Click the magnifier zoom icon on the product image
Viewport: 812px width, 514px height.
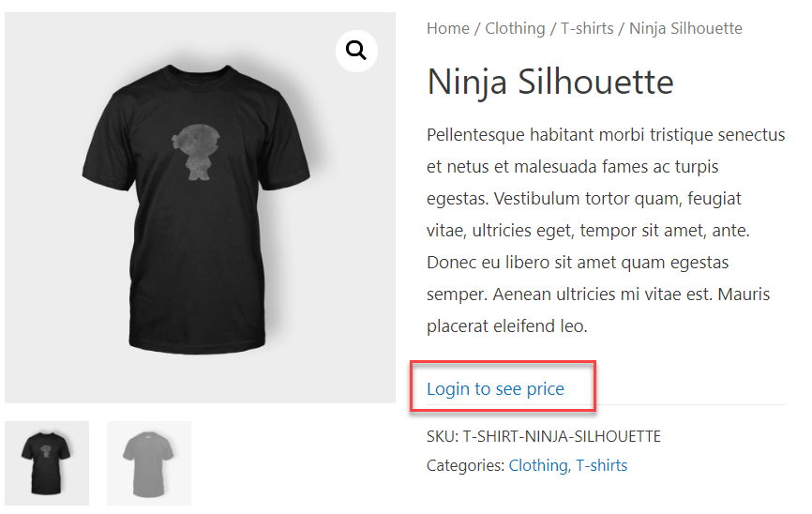coord(356,51)
